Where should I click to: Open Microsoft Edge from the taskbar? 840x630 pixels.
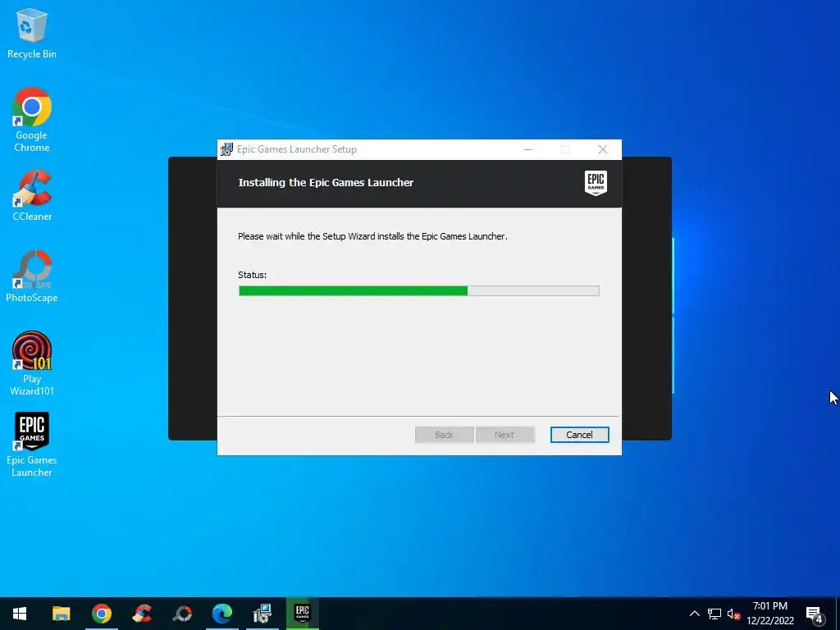[x=222, y=614]
